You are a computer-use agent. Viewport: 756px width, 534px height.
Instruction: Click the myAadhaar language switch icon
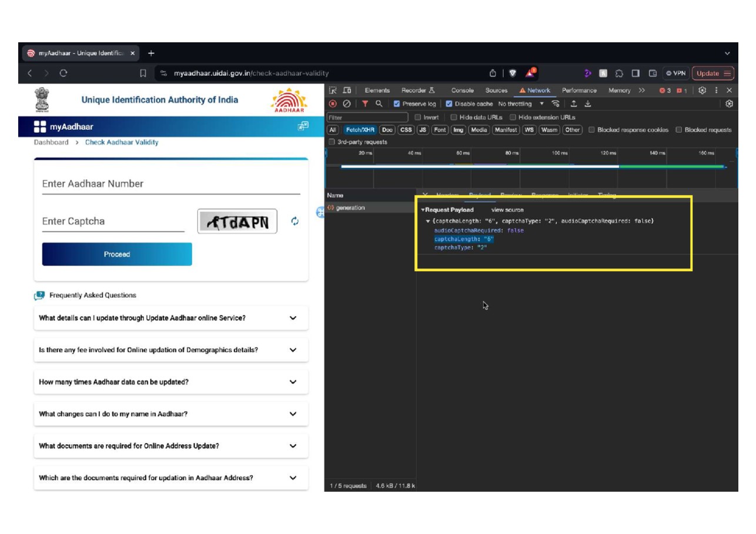click(303, 126)
